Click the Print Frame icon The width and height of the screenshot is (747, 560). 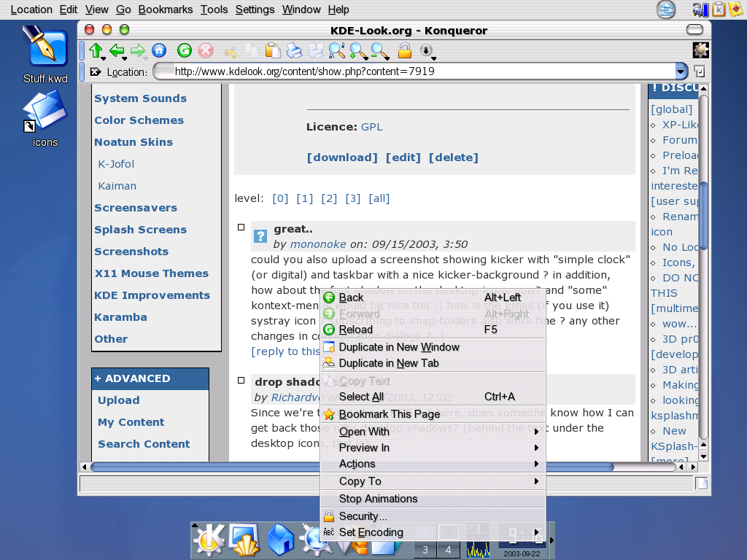(315, 50)
